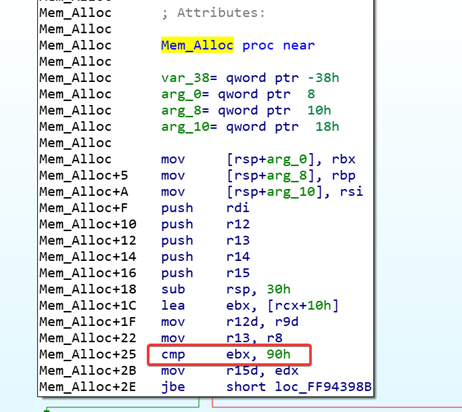Click address label Mem_Alloc+2B
Image resolution: width=462 pixels, height=412 pixels.
88,371
